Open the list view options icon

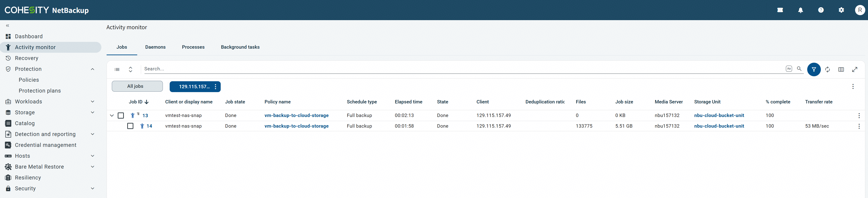(x=117, y=69)
